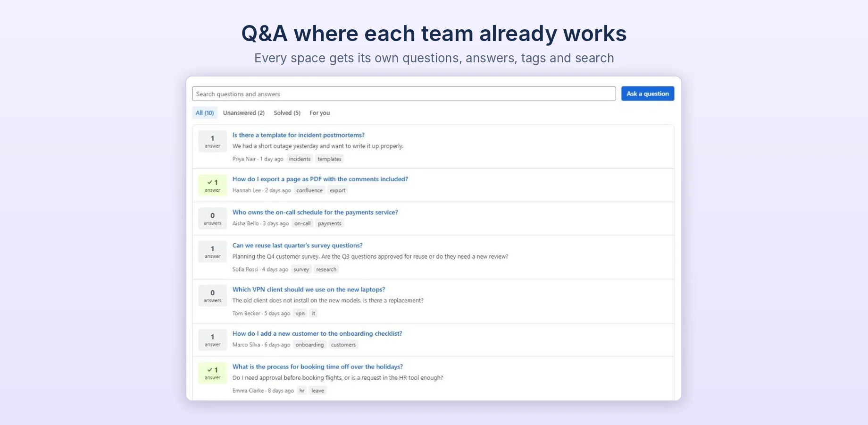The image size is (868, 425).
Task: Open the export page as PDF question
Action: click(320, 179)
